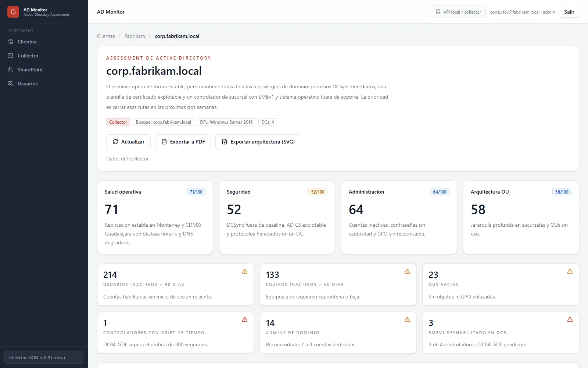The width and height of the screenshot is (588, 368).
Task: Click the 3 de 4 controladores text
Action: tap(478, 344)
